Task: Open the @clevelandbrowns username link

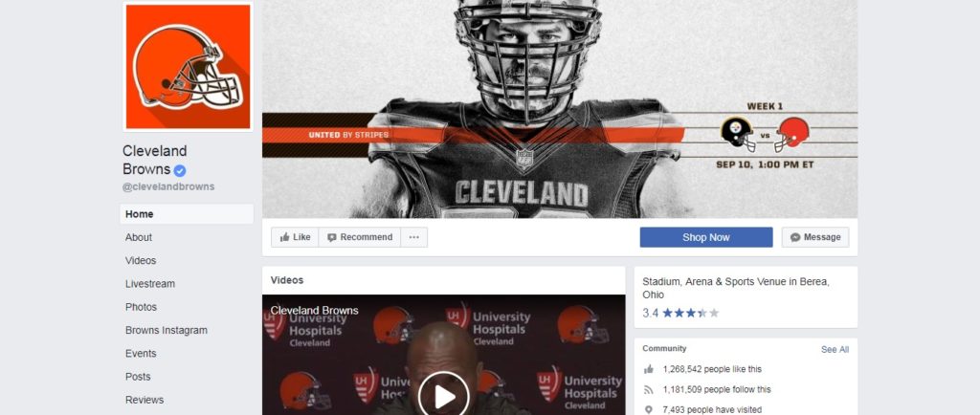Action: coord(168,186)
